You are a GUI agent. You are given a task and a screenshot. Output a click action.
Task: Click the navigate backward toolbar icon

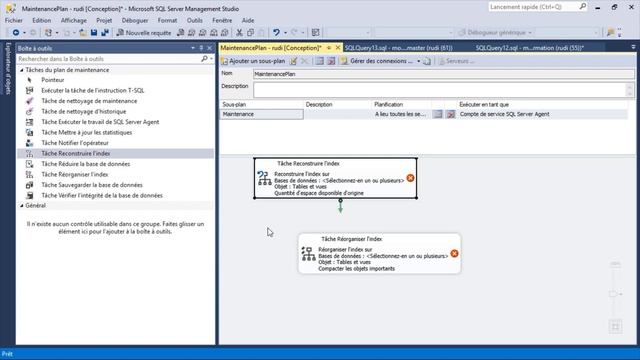tap(16, 33)
